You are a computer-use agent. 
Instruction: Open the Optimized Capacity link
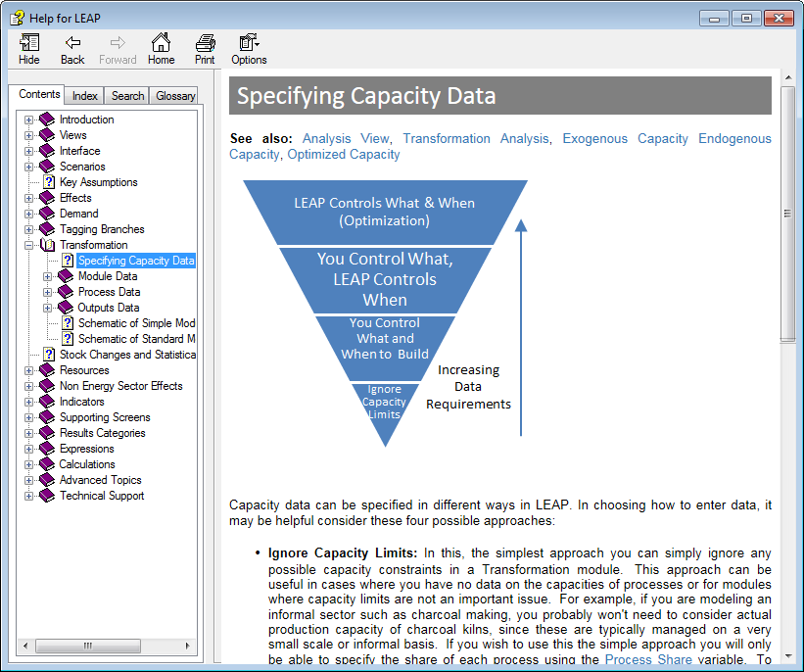click(x=344, y=155)
